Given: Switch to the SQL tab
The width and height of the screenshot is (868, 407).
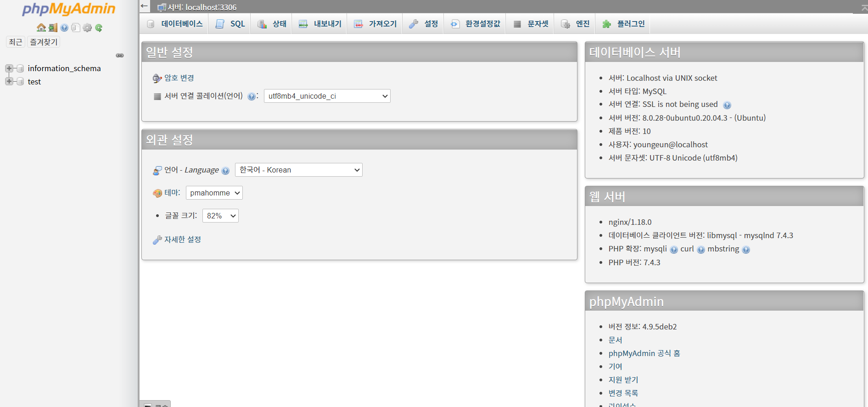Looking at the screenshot, I should [x=230, y=24].
